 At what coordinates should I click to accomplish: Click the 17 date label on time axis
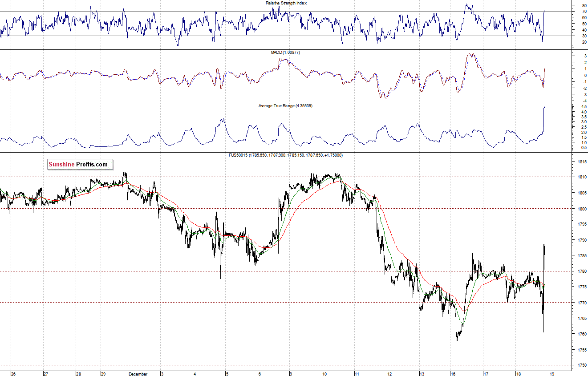click(x=487, y=374)
